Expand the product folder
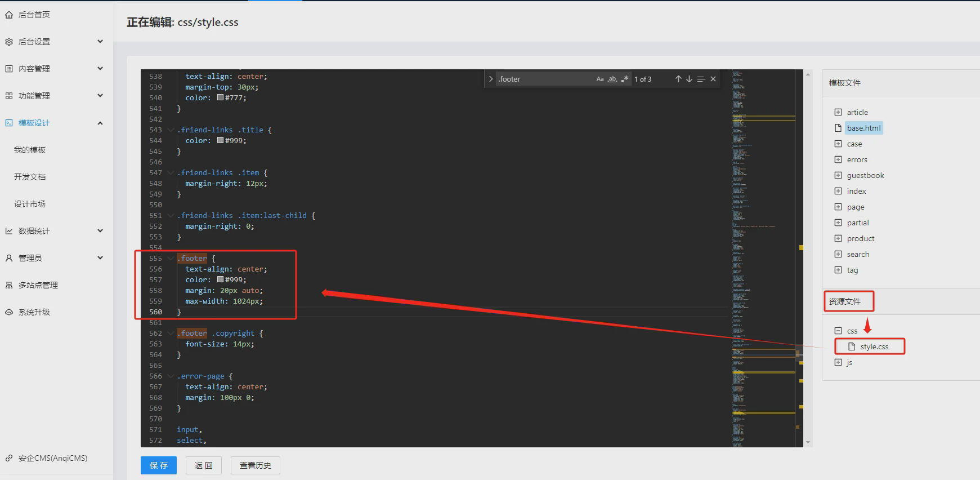Image resolution: width=980 pixels, height=480 pixels. [x=838, y=238]
